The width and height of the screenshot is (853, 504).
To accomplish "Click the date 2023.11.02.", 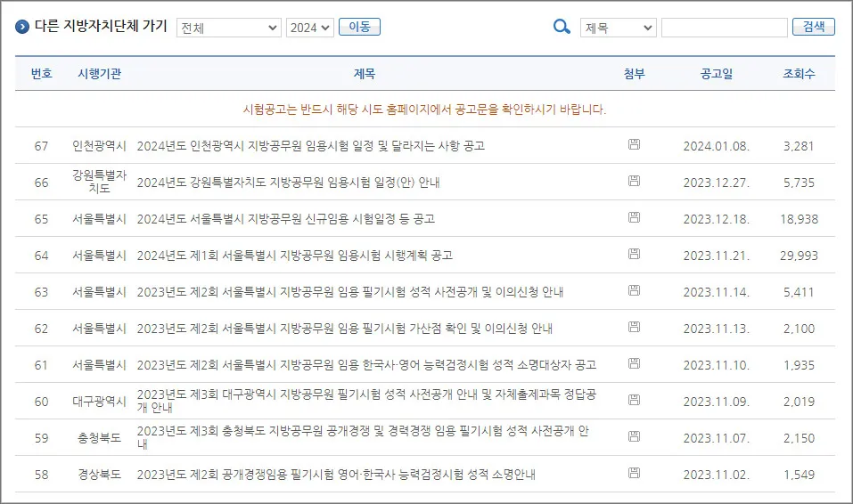I will [x=717, y=475].
